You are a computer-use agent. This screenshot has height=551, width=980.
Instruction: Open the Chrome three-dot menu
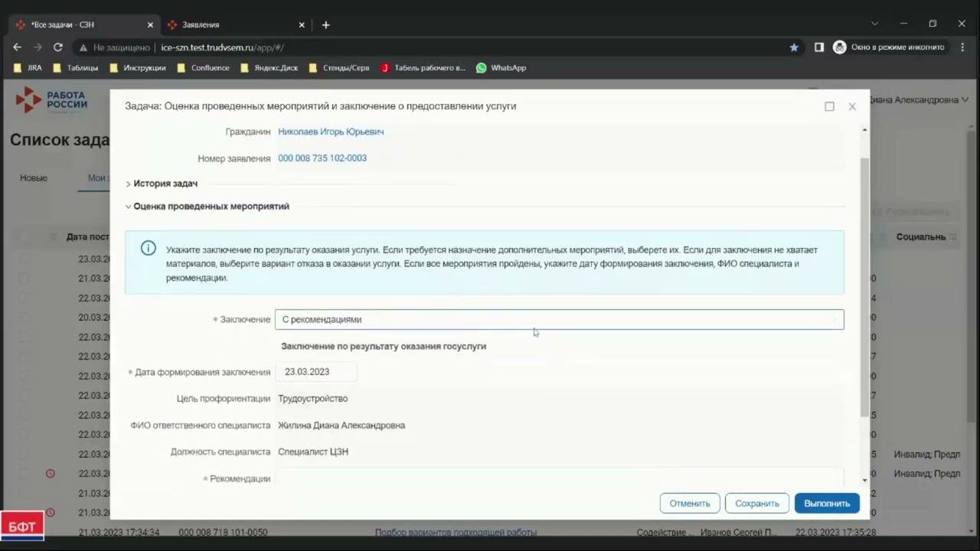tap(962, 47)
